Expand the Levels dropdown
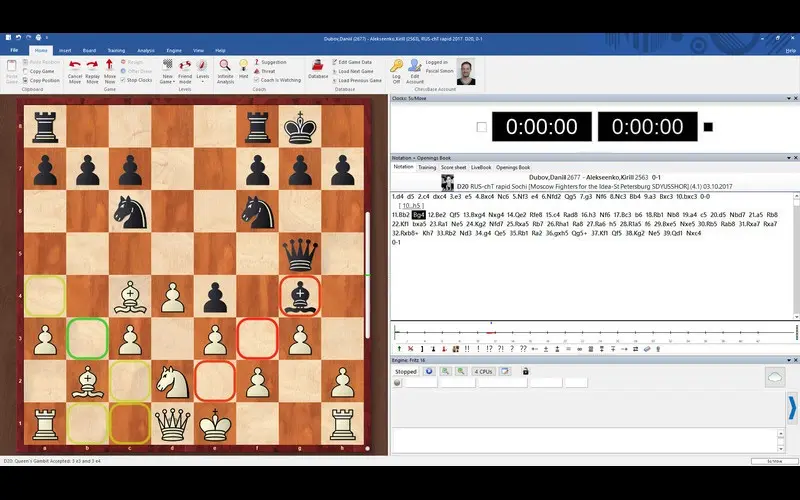Image resolution: width=800 pixels, height=500 pixels. [x=203, y=70]
